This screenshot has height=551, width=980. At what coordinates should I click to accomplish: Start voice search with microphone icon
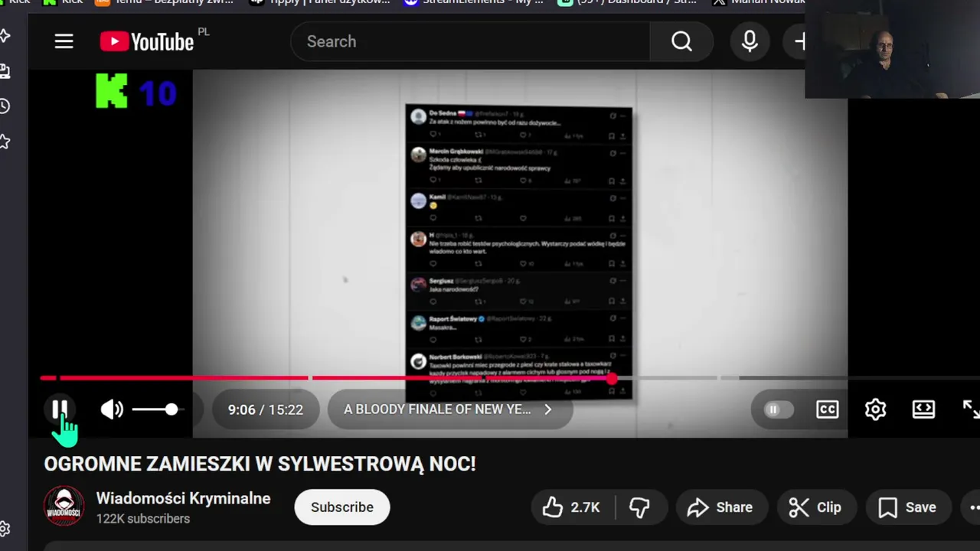pos(750,41)
